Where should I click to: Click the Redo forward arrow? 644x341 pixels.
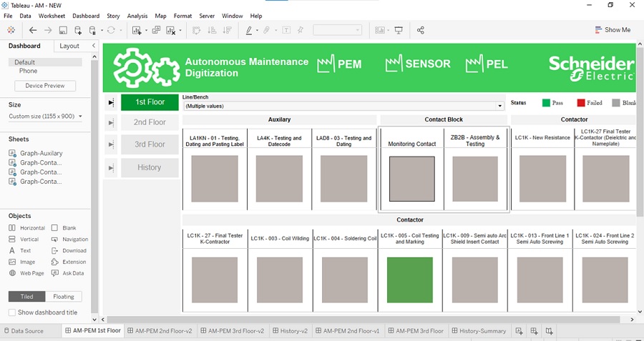click(x=48, y=30)
